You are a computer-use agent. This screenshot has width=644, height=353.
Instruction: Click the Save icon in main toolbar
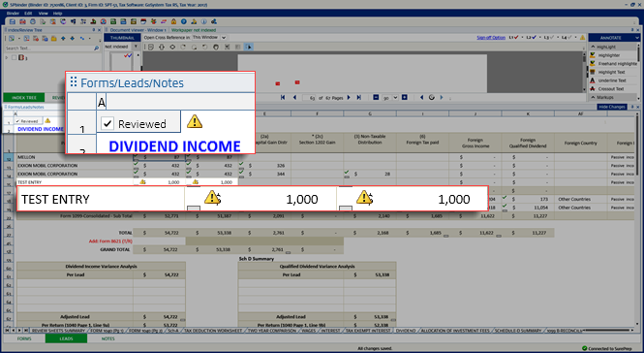pyautogui.click(x=13, y=21)
